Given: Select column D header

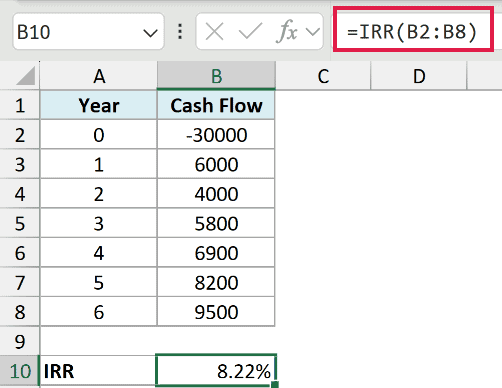Looking at the screenshot, I should point(419,76).
